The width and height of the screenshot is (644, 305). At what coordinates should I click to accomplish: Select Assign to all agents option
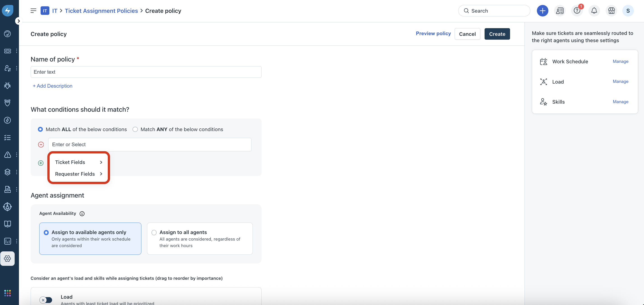(x=154, y=232)
